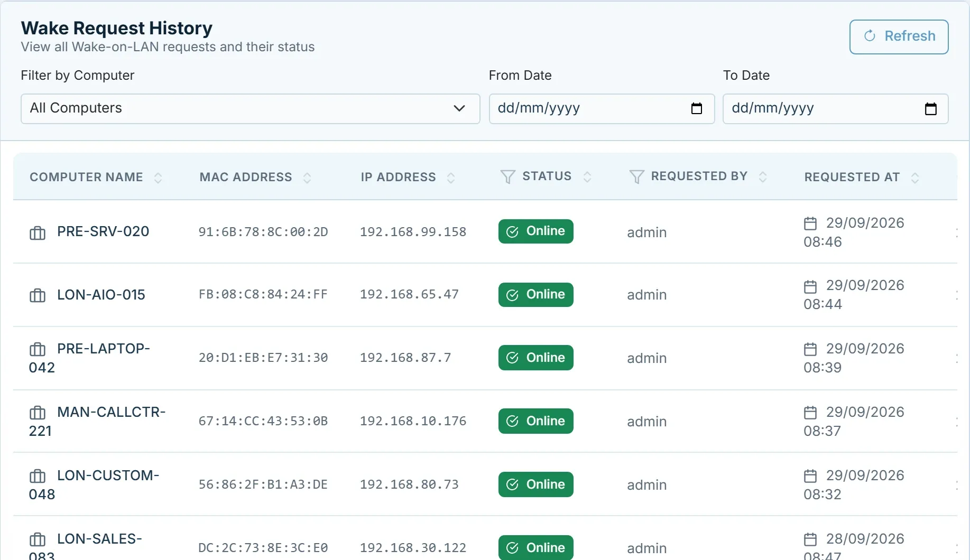Click admin in the LON-AIO-015 row
The height and width of the screenshot is (560, 970).
pos(646,295)
